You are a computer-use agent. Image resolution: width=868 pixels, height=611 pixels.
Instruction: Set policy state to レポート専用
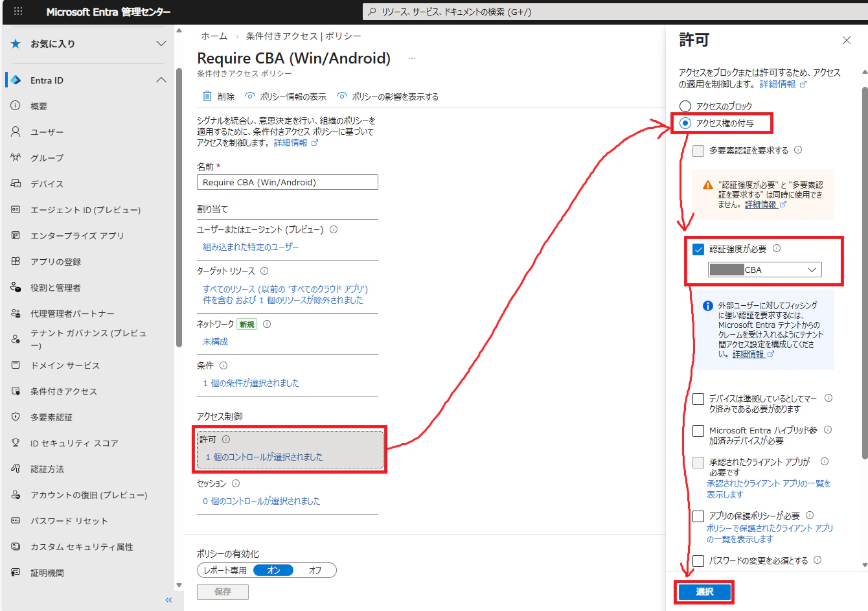point(225,570)
